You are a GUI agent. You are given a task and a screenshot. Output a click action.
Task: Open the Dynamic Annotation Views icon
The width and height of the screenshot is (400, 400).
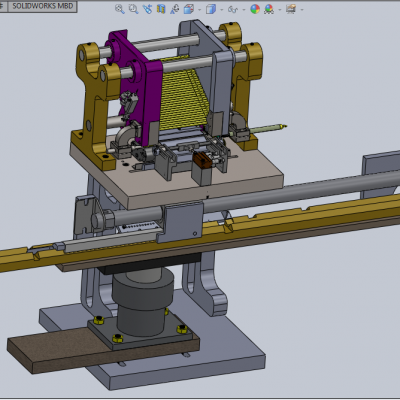(175, 9)
